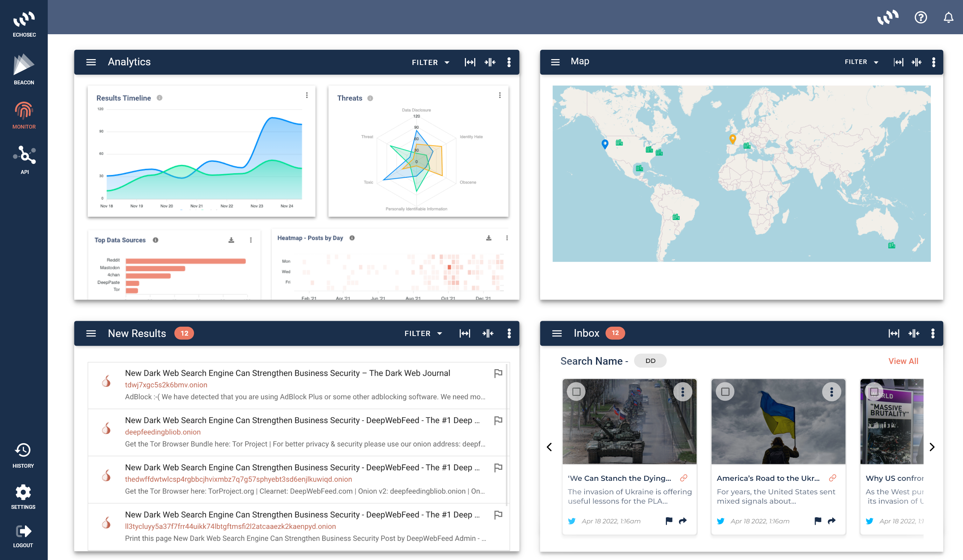Click the notifications bell icon
Viewport: 963px width, 560px height.
click(948, 18)
